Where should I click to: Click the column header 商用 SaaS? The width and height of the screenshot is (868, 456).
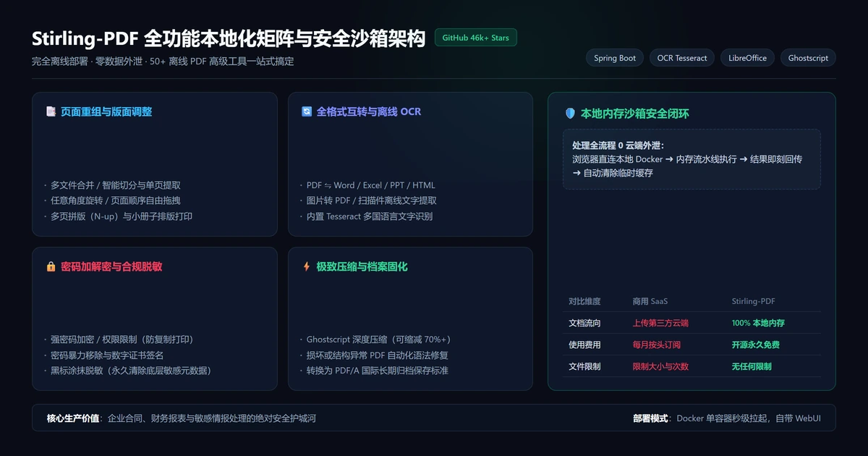[x=651, y=301]
